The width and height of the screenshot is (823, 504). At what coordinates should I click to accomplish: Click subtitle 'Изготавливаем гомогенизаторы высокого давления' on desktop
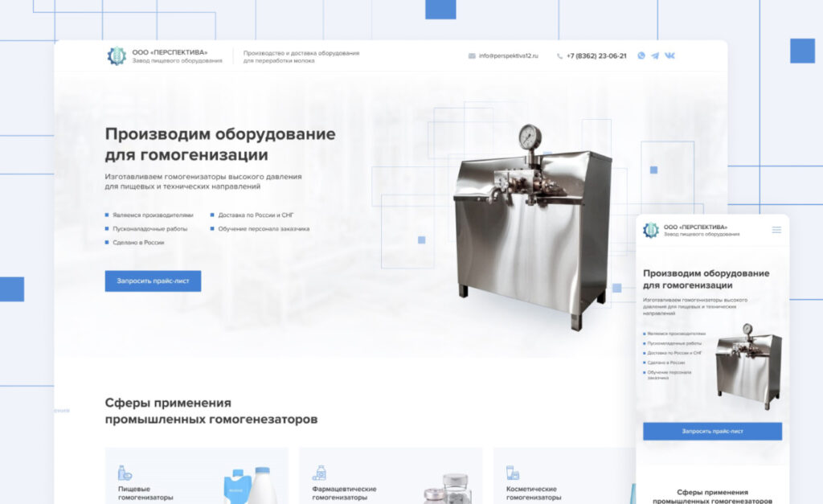point(203,176)
